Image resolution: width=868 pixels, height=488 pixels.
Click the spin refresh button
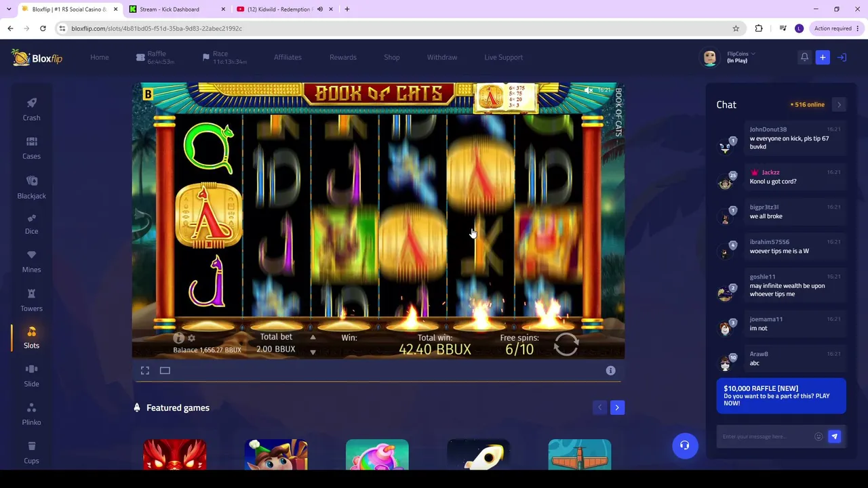coord(566,344)
